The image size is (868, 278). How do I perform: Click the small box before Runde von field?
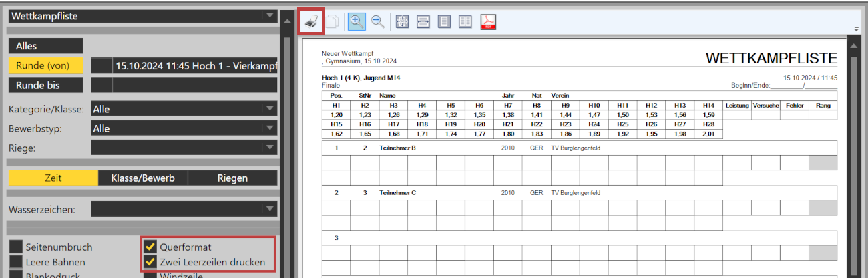(x=101, y=65)
